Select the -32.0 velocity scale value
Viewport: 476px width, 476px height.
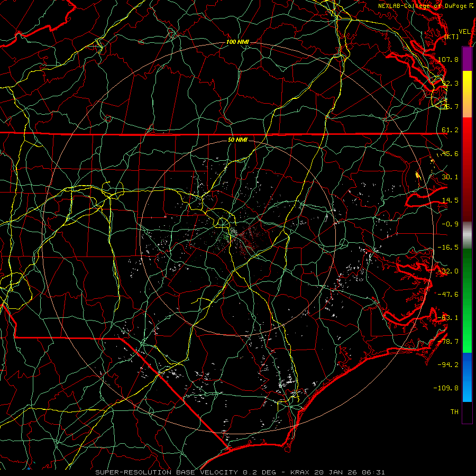tap(448, 271)
